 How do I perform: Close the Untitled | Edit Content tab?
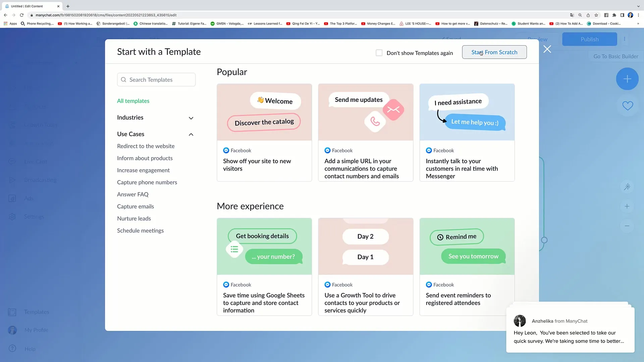58,6
